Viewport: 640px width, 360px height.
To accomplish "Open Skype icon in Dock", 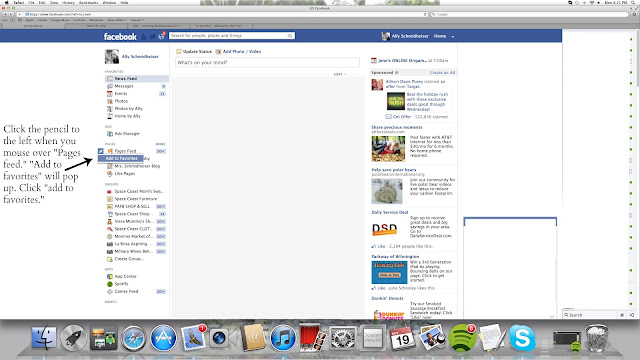I will tap(522, 338).
